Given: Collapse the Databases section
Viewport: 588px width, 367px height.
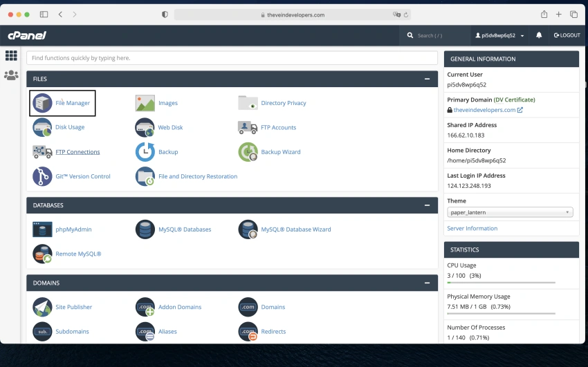Looking at the screenshot, I should 427,205.
